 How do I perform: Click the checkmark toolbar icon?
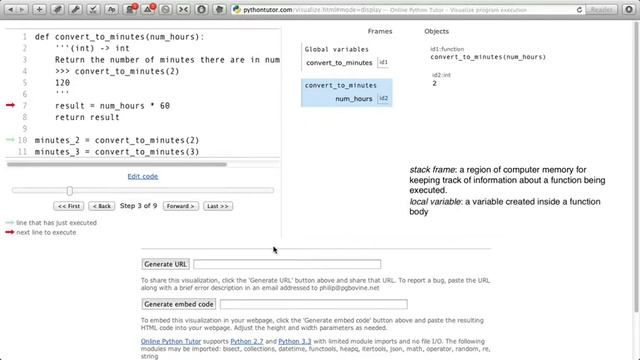[x=93, y=9]
